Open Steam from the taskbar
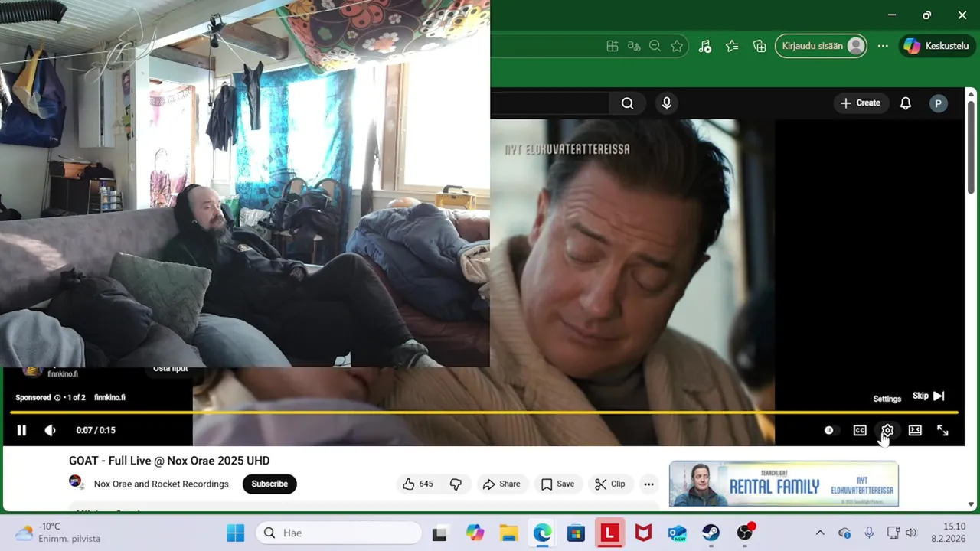Viewport: 980px width, 551px height. pyautogui.click(x=710, y=533)
